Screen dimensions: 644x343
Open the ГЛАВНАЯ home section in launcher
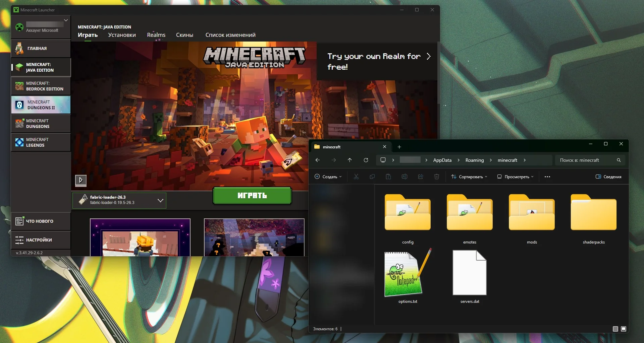[41, 48]
